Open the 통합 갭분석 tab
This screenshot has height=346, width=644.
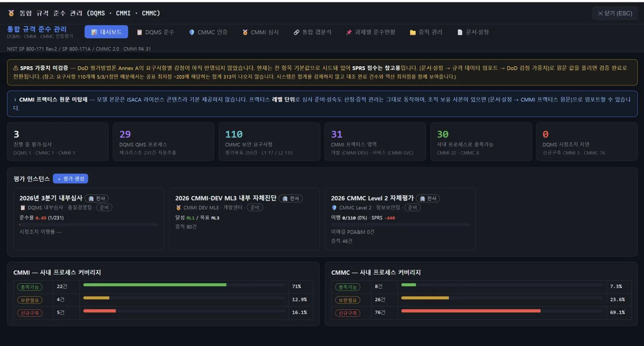click(x=313, y=32)
